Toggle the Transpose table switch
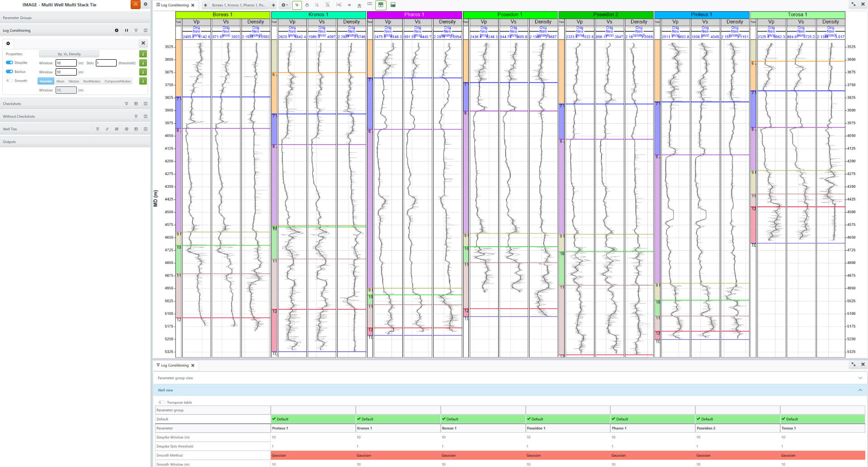This screenshot has height=467, width=868. (x=161, y=402)
